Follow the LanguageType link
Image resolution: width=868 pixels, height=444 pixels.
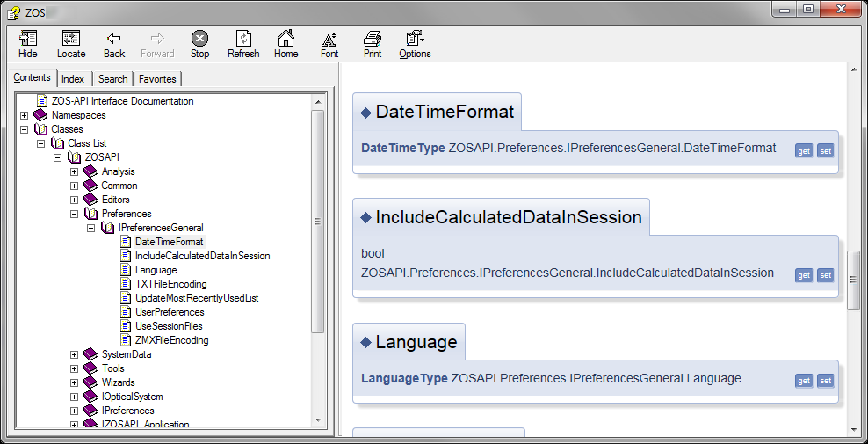pos(404,379)
